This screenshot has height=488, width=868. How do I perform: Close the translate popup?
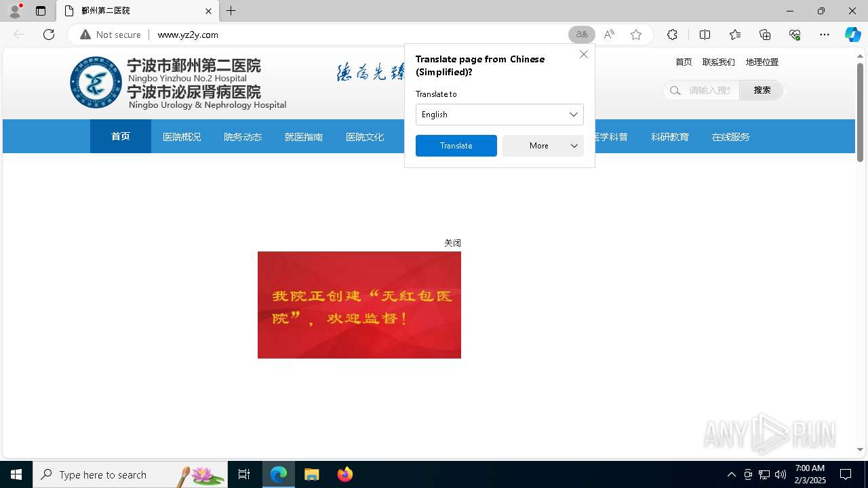point(584,54)
